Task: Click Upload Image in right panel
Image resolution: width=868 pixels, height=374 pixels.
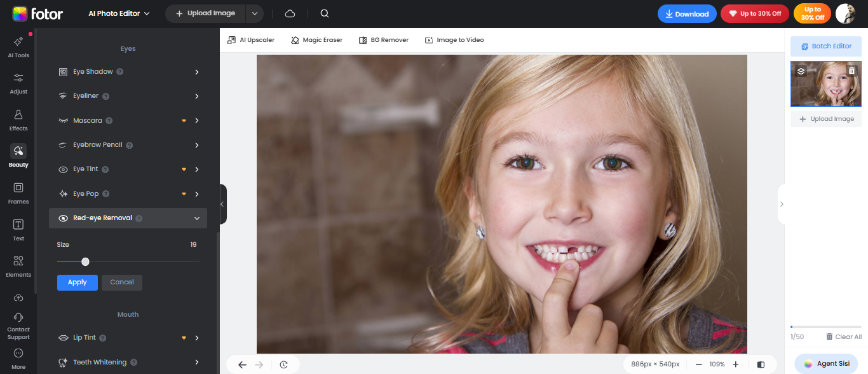Action: pyautogui.click(x=826, y=119)
